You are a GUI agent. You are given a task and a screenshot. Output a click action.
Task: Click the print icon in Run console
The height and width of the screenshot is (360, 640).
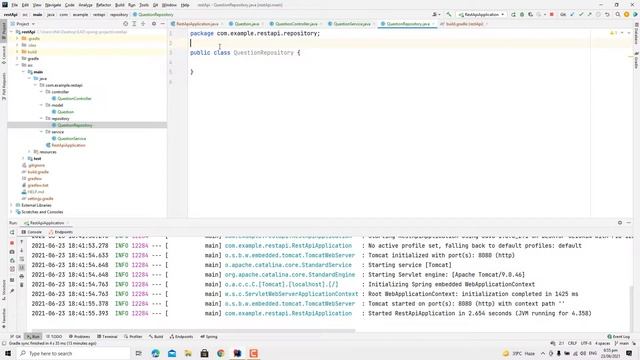pos(22,276)
